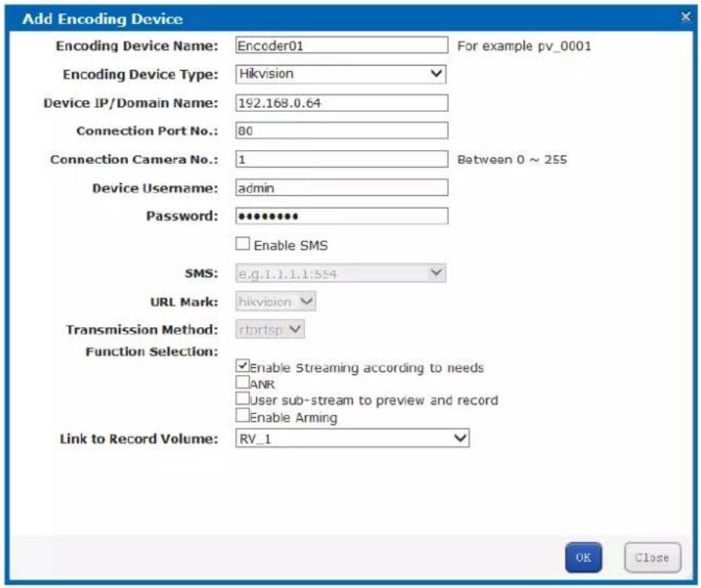Click the Close button
Screen dimensions: 701x588
coord(653,558)
